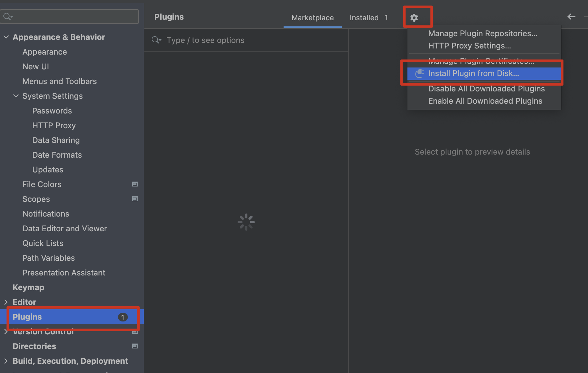588x373 pixels.
Task: Collapse the System Settings subtree
Action: pos(16,96)
